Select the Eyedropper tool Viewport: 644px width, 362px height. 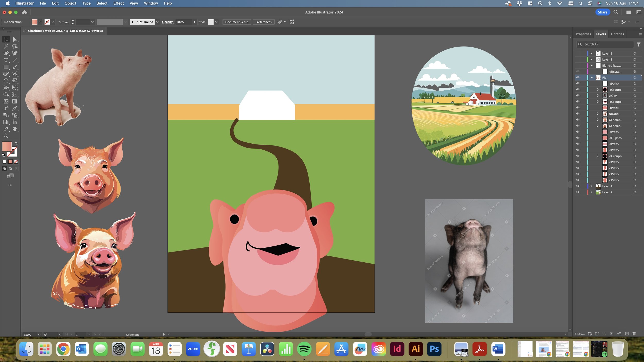tap(15, 108)
